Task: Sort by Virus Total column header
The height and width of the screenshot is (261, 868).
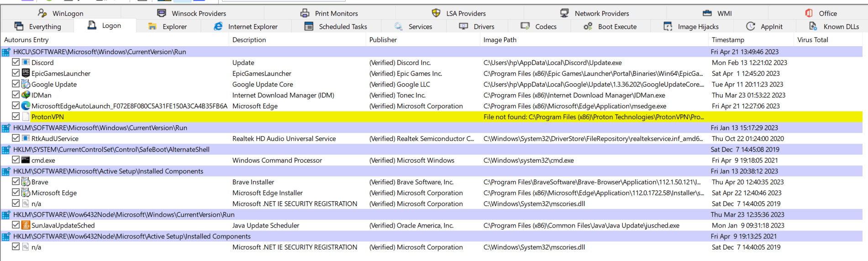Action: 828,40
